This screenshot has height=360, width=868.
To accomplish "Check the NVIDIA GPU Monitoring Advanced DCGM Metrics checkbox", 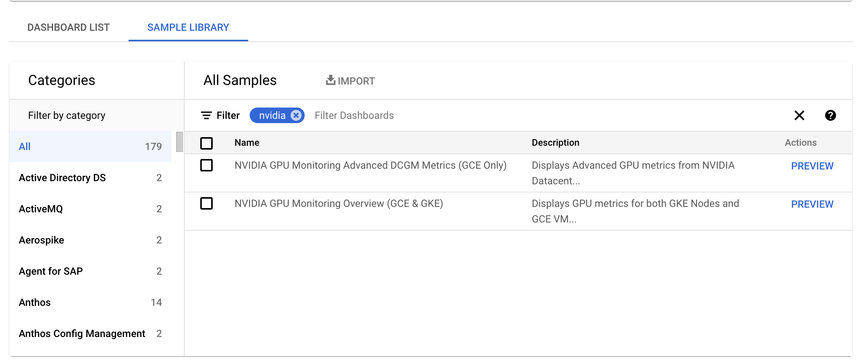I will pos(206,166).
